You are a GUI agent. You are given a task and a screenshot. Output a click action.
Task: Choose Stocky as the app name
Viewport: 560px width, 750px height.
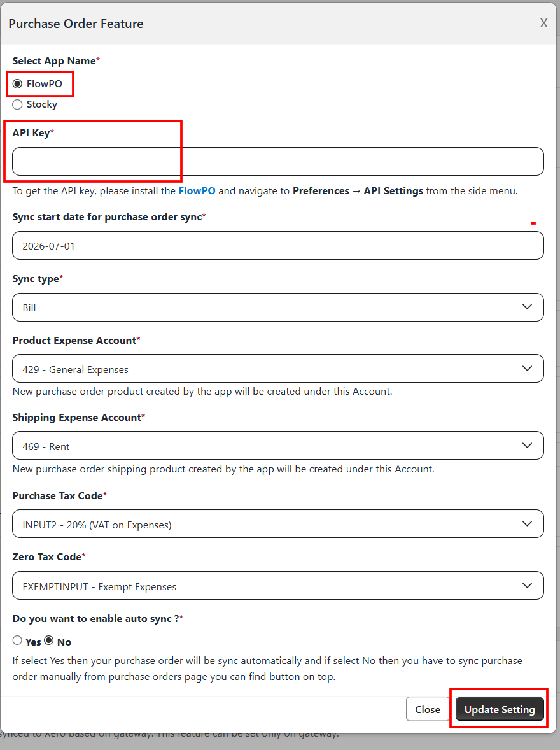click(x=17, y=104)
